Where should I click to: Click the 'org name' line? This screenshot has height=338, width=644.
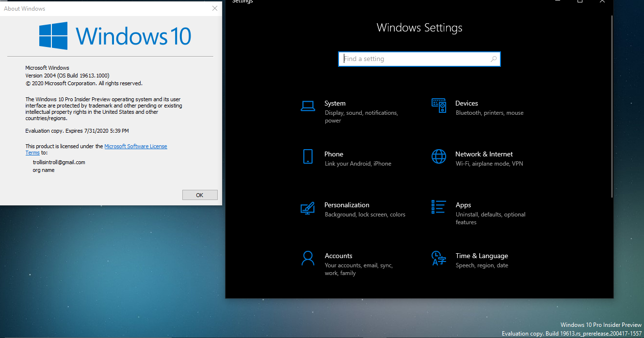tap(44, 170)
